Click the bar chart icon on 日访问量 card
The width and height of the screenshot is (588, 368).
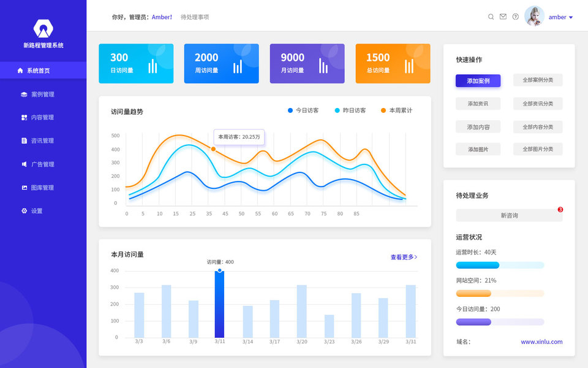153,66
